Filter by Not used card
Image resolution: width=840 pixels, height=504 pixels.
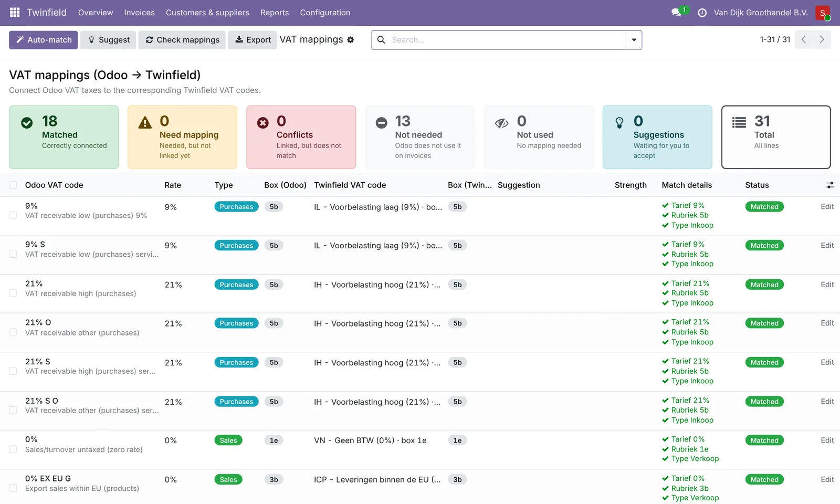click(539, 138)
